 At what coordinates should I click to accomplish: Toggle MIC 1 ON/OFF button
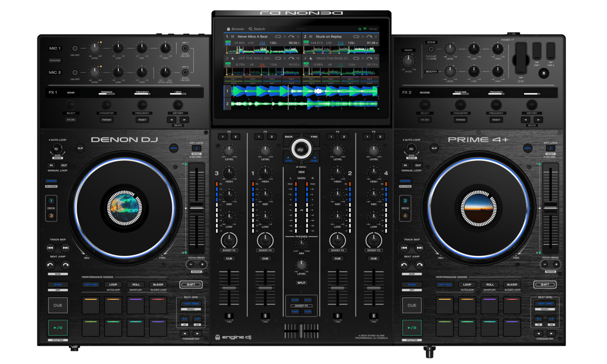pos(75,48)
